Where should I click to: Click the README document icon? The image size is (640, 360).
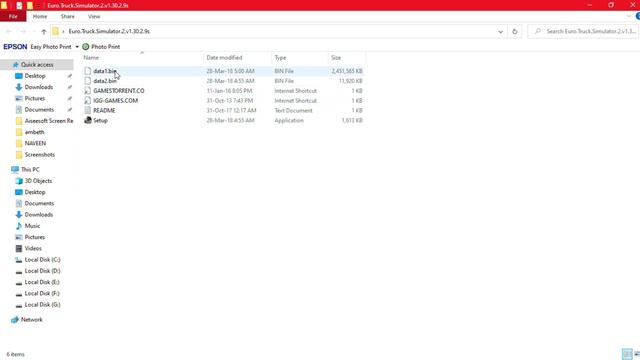coord(88,110)
